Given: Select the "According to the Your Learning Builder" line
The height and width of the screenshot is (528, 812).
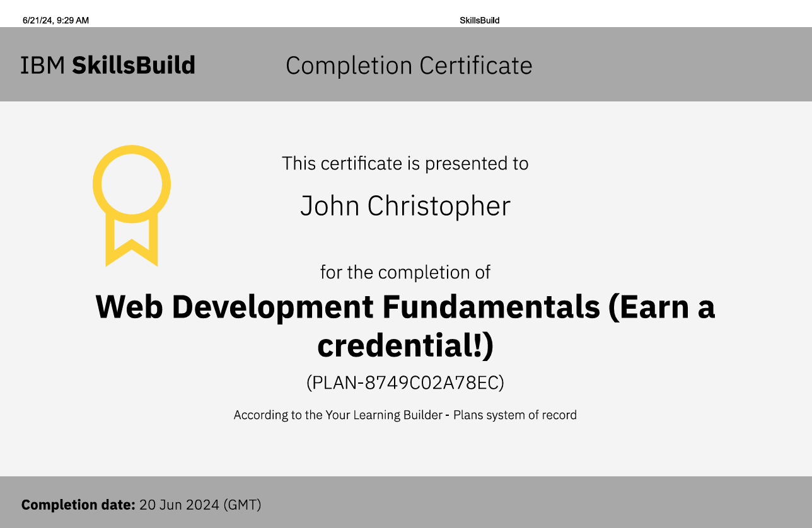Looking at the screenshot, I should (x=405, y=415).
